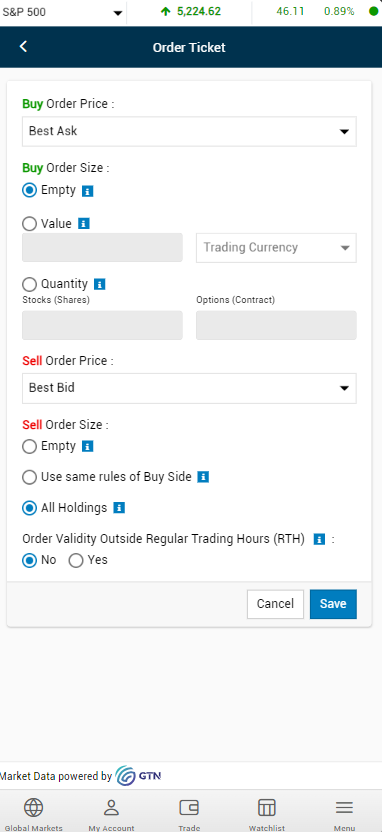The width and height of the screenshot is (382, 832).
Task: Open info icon beside Value option
Action: pyautogui.click(x=83, y=224)
